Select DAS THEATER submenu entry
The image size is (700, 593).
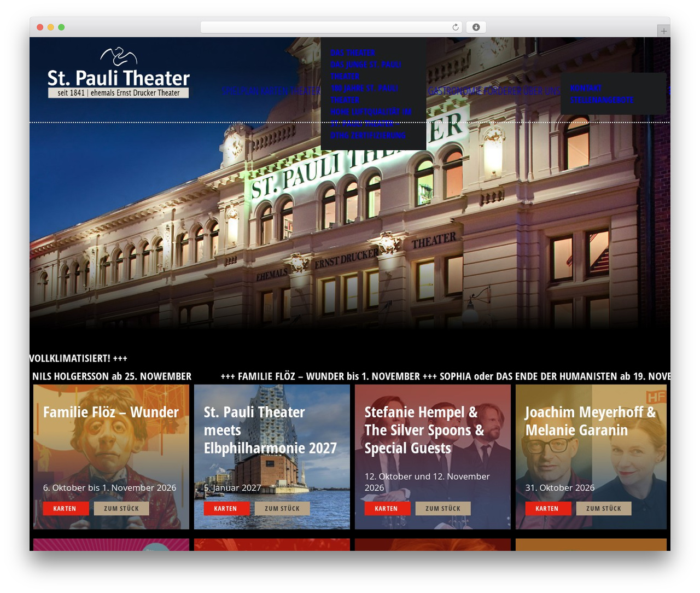point(353,53)
